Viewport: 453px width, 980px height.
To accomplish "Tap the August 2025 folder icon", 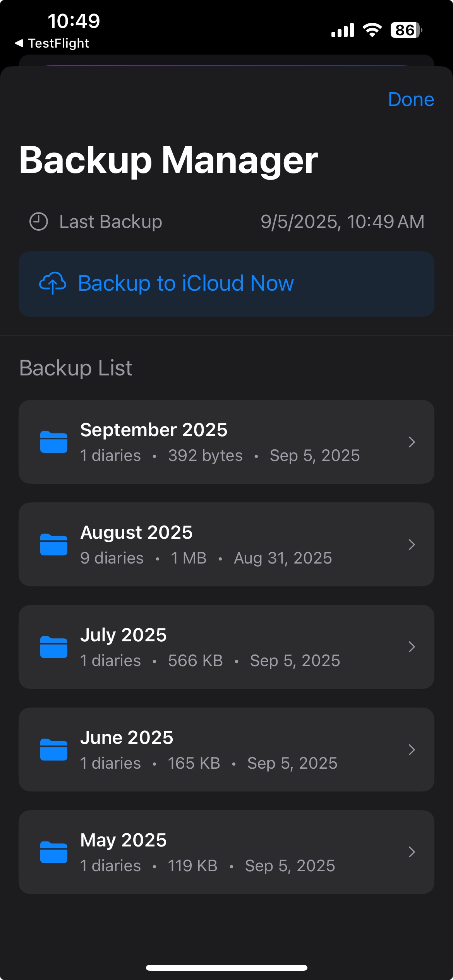I will coord(54,544).
